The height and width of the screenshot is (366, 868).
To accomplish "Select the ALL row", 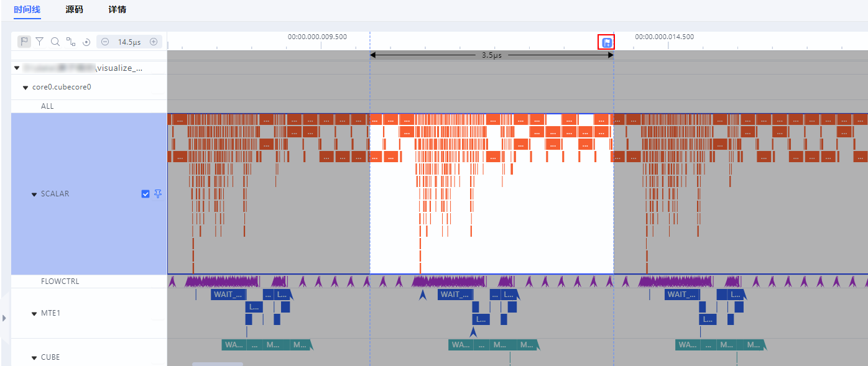I will pos(89,106).
